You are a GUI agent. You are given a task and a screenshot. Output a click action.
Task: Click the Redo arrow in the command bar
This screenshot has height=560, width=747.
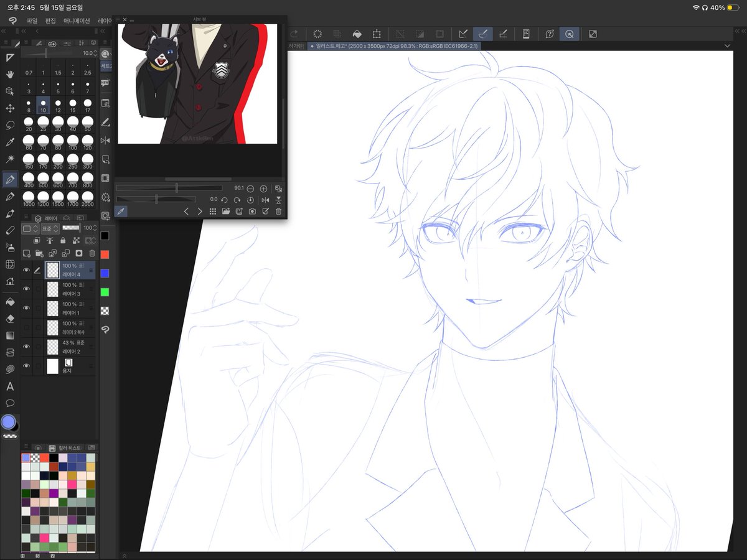pyautogui.click(x=294, y=34)
